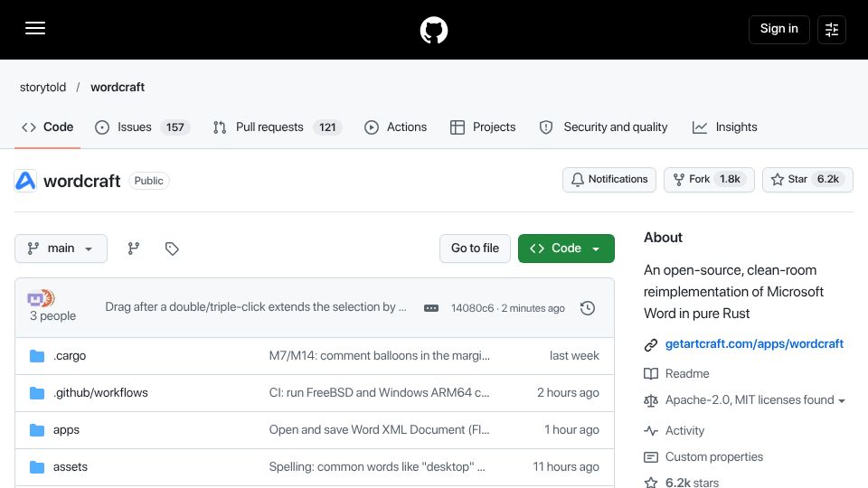Open the storytold owner link
This screenshot has width=868, height=488.
tap(42, 88)
